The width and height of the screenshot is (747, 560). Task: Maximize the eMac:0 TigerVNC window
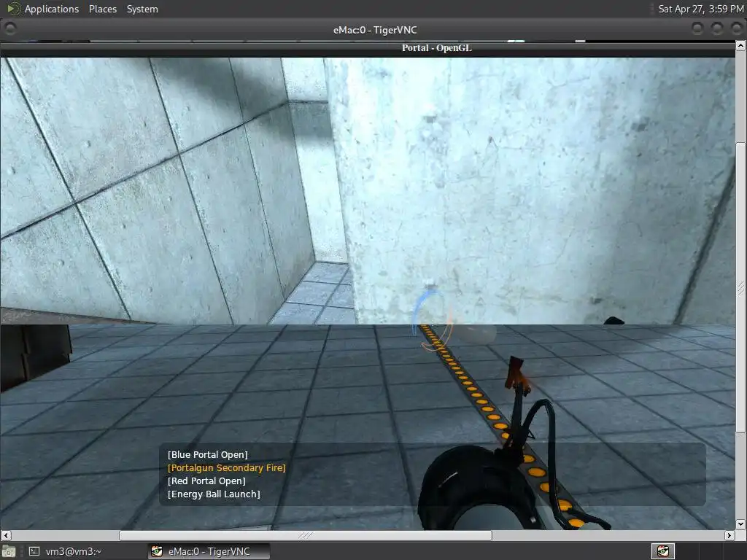tap(717, 29)
